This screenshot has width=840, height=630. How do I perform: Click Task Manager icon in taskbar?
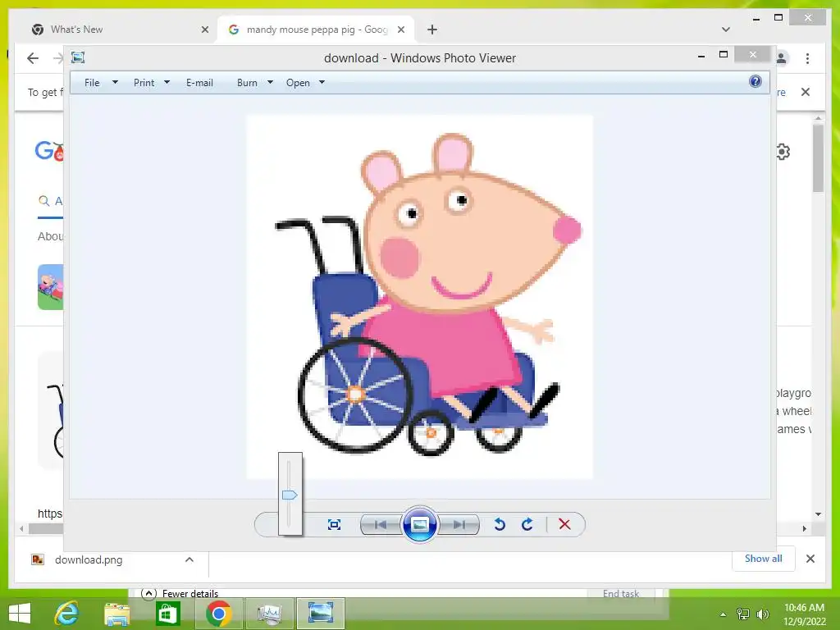pos(269,613)
